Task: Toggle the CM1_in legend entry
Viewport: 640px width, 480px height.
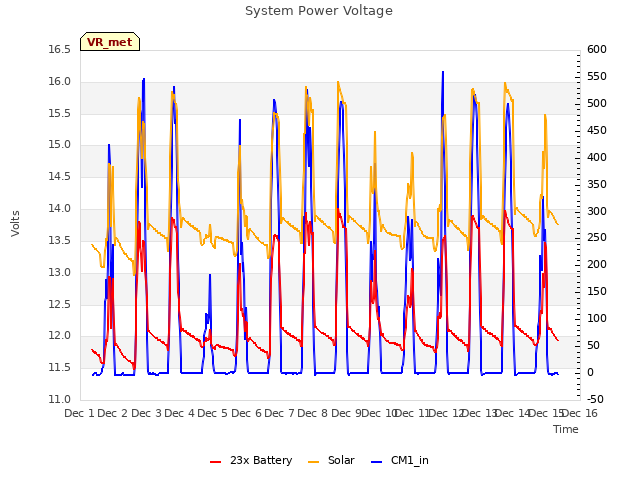Action: point(400,460)
